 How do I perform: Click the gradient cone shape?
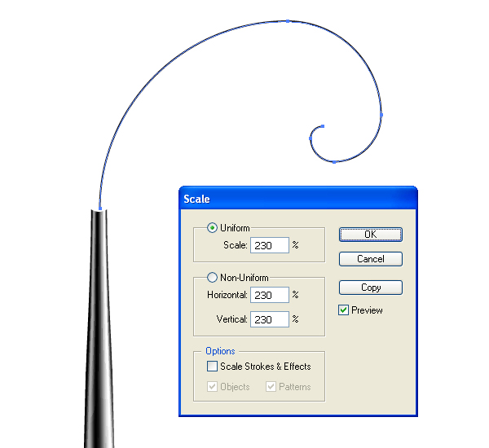[x=99, y=329]
